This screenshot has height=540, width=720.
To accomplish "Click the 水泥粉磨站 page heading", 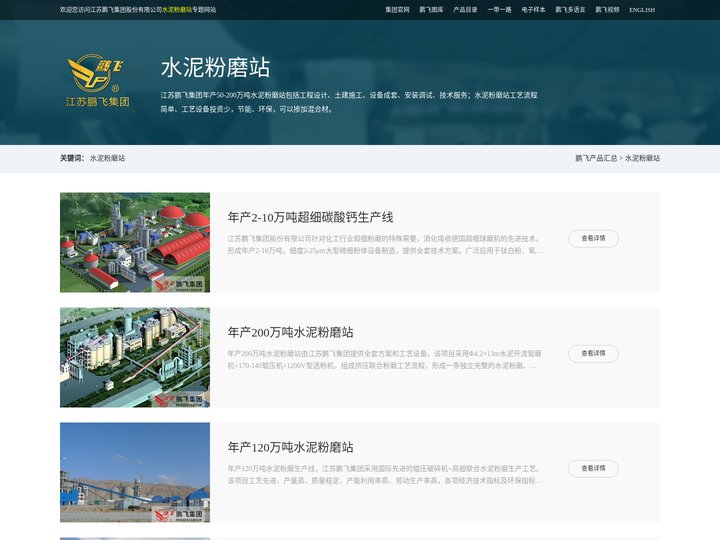I will point(215,68).
